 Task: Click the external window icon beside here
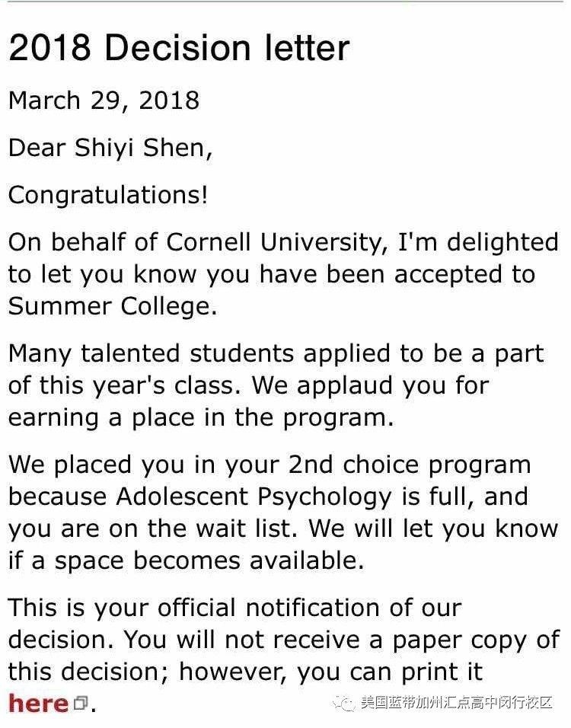(x=81, y=704)
